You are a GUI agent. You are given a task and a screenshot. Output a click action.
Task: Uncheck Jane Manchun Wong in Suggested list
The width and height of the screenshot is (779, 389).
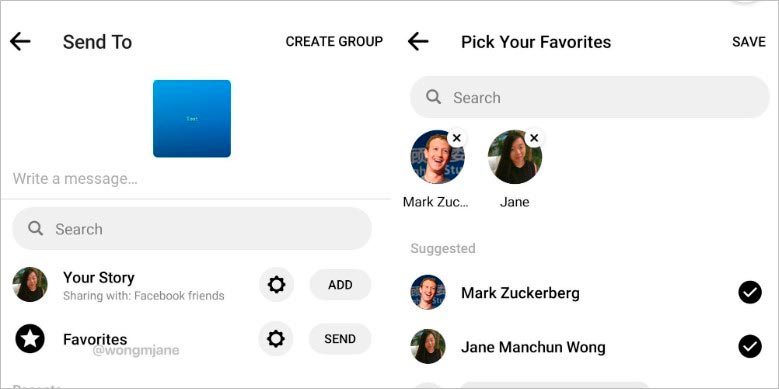tap(750, 346)
